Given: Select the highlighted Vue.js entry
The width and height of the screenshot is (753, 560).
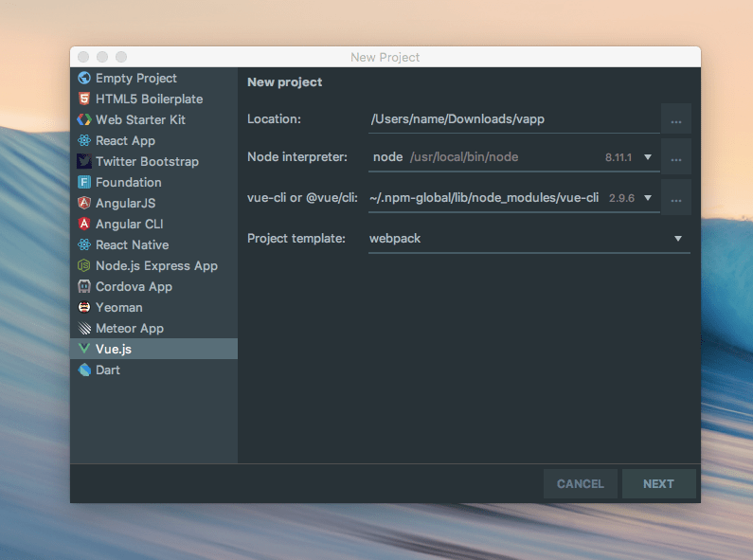Looking at the screenshot, I should pyautogui.click(x=153, y=349).
